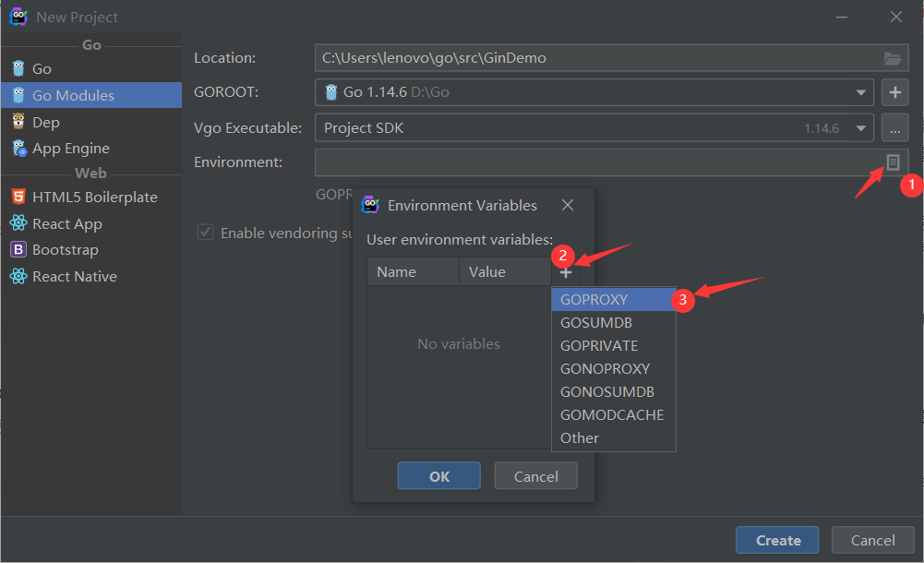Expand the GOROOT dropdown arrow

[x=860, y=92]
